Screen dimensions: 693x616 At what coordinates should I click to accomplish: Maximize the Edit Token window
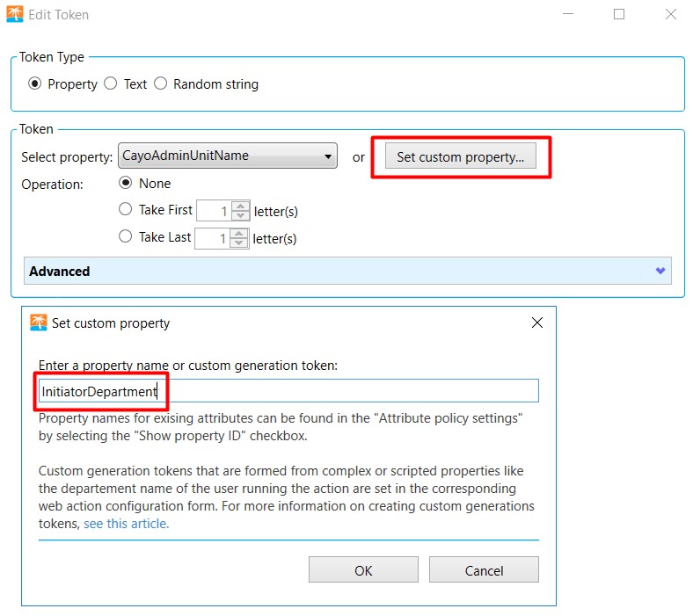(x=619, y=14)
